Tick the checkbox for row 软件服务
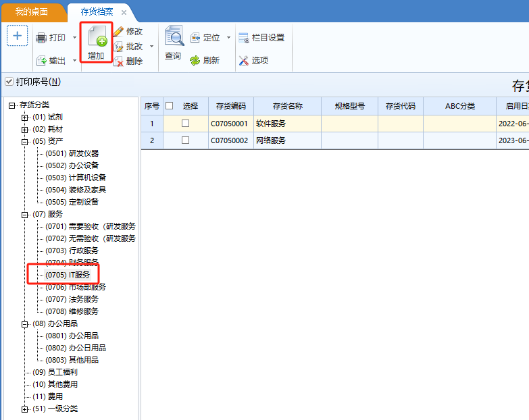The height and width of the screenshot is (420, 529). [185, 124]
